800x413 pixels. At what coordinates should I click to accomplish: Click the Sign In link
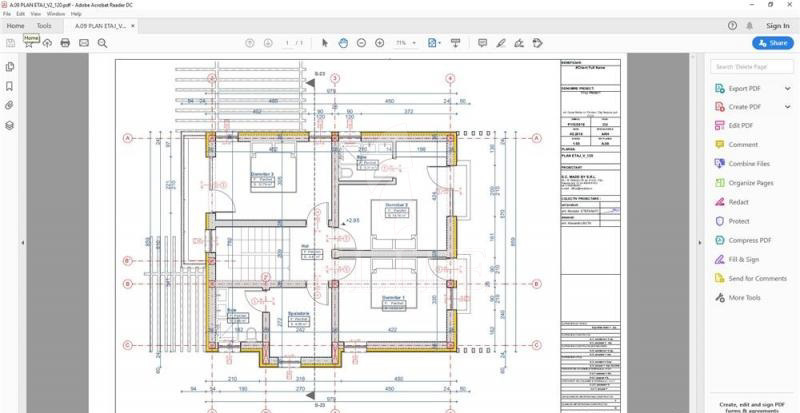coord(777,26)
